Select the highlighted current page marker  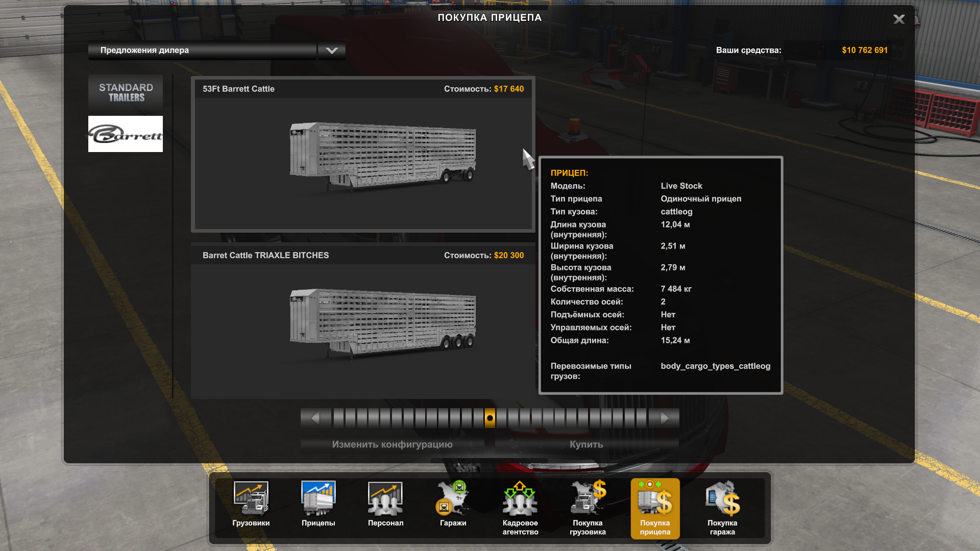489,418
